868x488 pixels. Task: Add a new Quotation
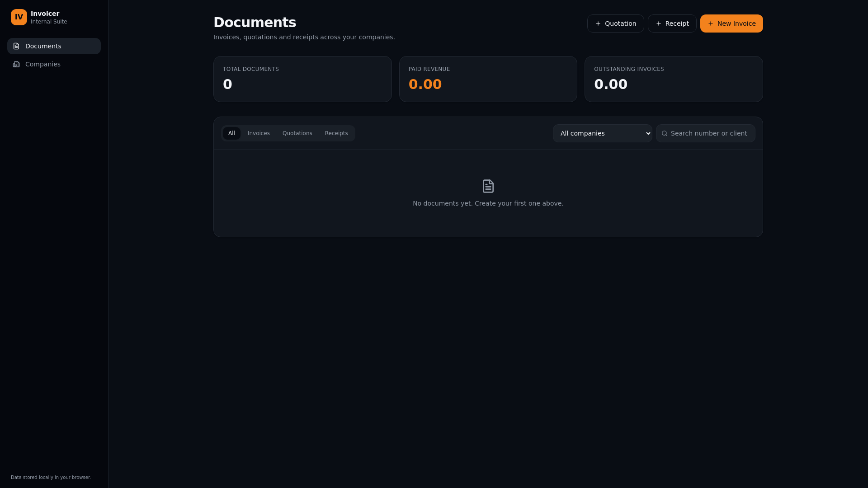pos(615,23)
